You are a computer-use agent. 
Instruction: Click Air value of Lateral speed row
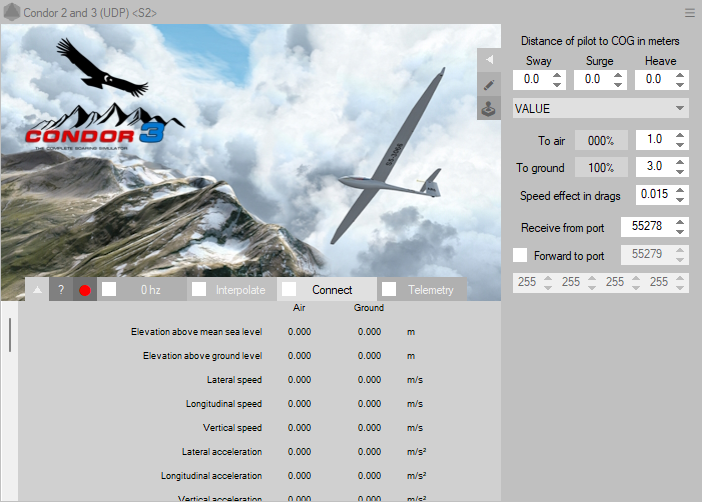300,380
